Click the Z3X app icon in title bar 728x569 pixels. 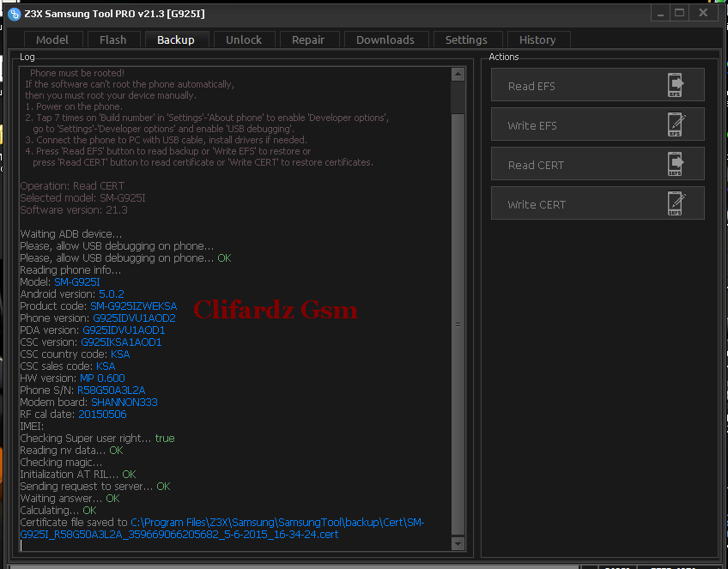(14, 14)
